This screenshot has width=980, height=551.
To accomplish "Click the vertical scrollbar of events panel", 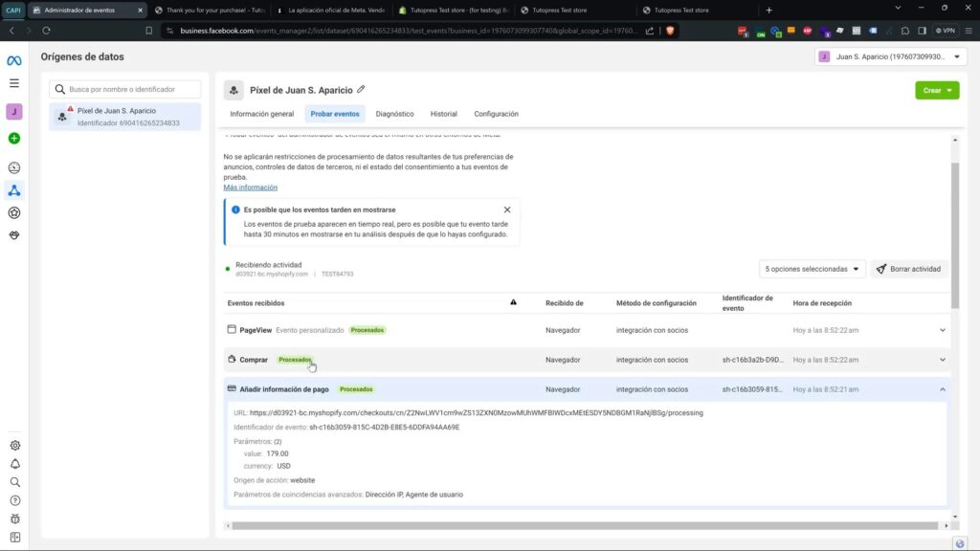I will click(x=954, y=235).
